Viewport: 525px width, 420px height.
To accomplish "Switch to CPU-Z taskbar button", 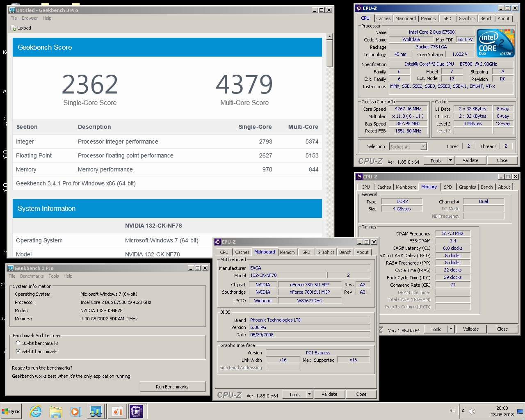I will (x=136, y=411).
